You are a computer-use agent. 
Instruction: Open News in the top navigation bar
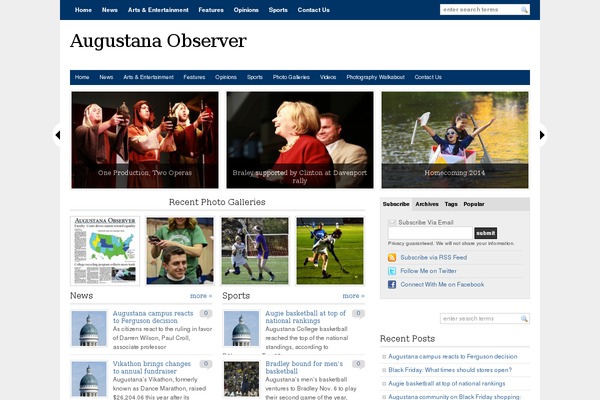[109, 10]
